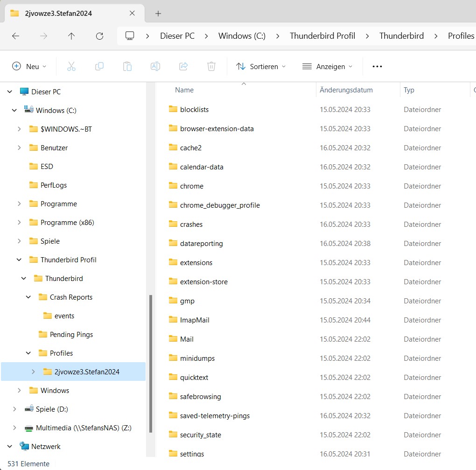Open the Neu dropdown menu
476x470 pixels.
click(29, 66)
